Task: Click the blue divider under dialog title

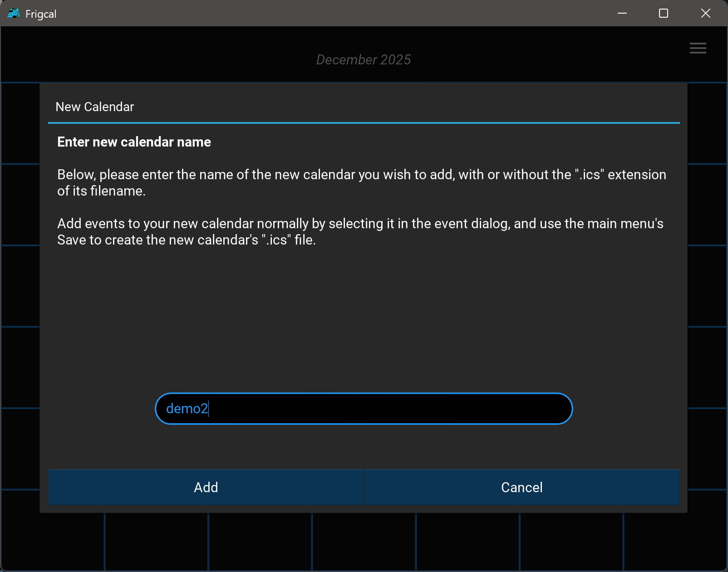Action: point(364,123)
